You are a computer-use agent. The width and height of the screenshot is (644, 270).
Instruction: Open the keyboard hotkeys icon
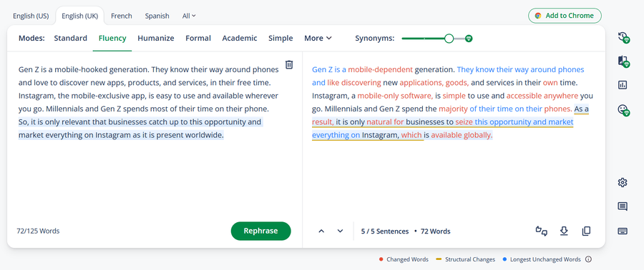point(623,231)
